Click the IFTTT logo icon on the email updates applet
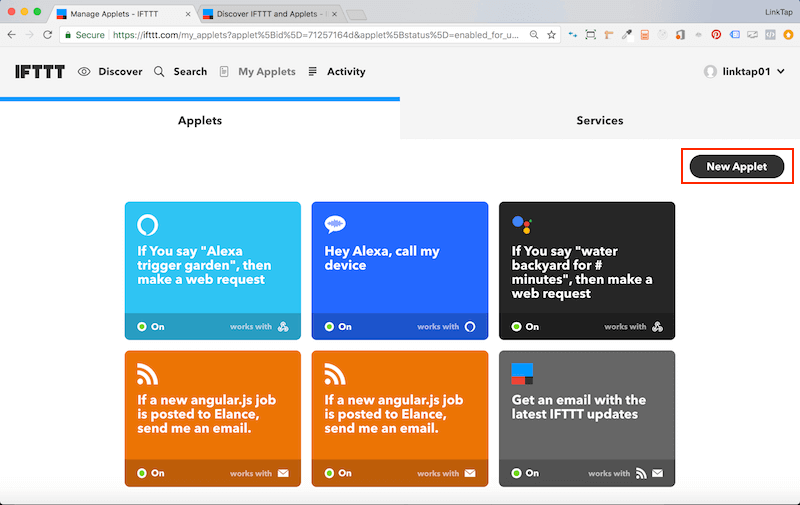This screenshot has height=505, width=800. point(522,374)
